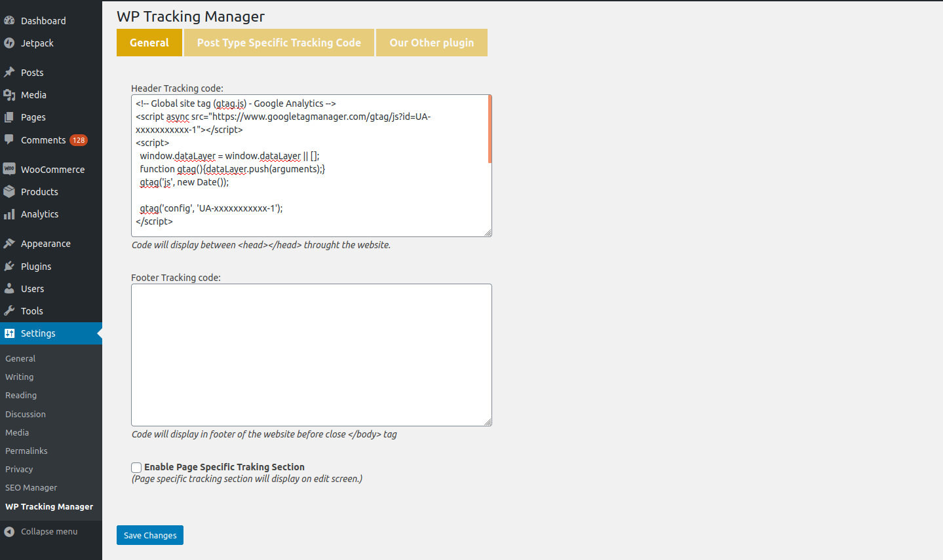This screenshot has height=560, width=943.
Task: Click the Comments speech bubble icon
Action: [x=9, y=140]
